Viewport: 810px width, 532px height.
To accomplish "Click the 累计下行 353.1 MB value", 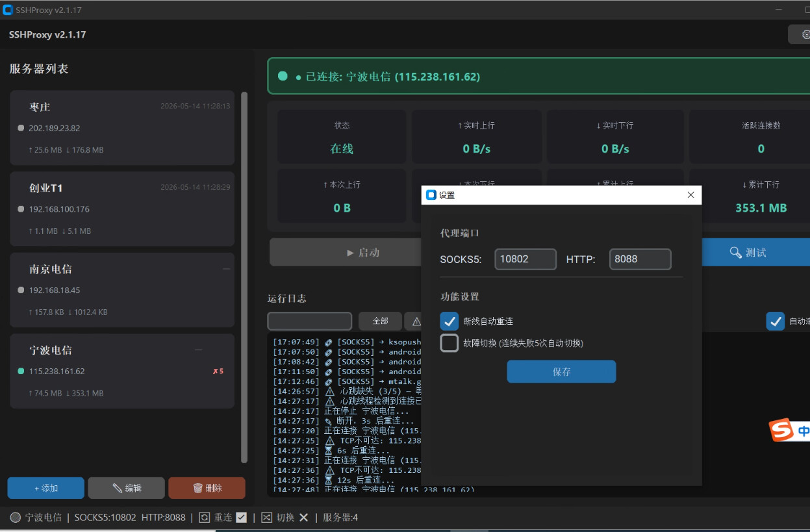I will click(761, 208).
